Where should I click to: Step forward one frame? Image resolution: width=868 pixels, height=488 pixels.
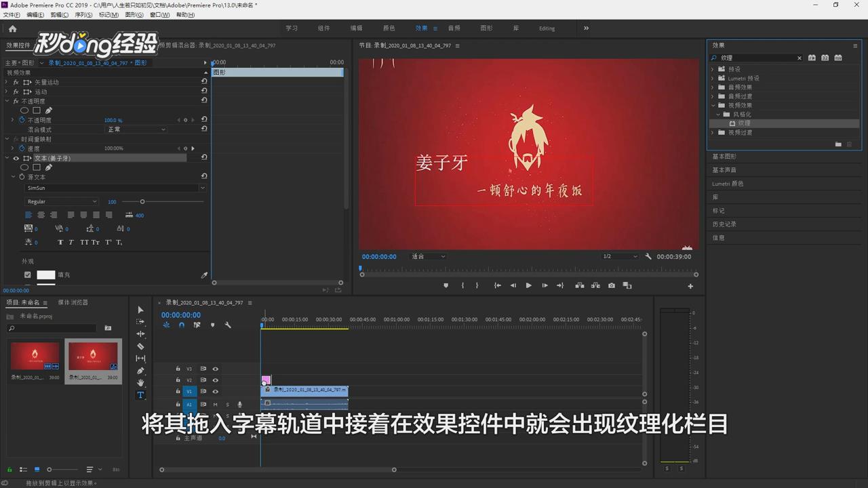(x=545, y=285)
